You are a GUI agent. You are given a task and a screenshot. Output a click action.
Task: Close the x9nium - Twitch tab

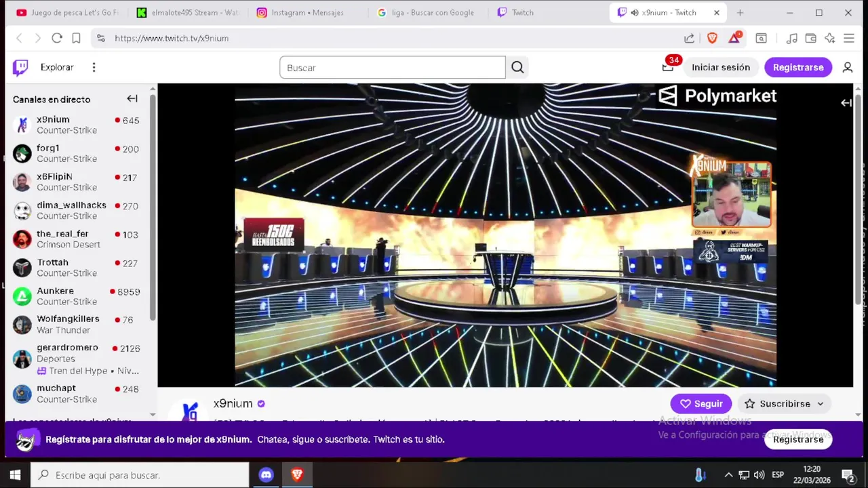717,12
